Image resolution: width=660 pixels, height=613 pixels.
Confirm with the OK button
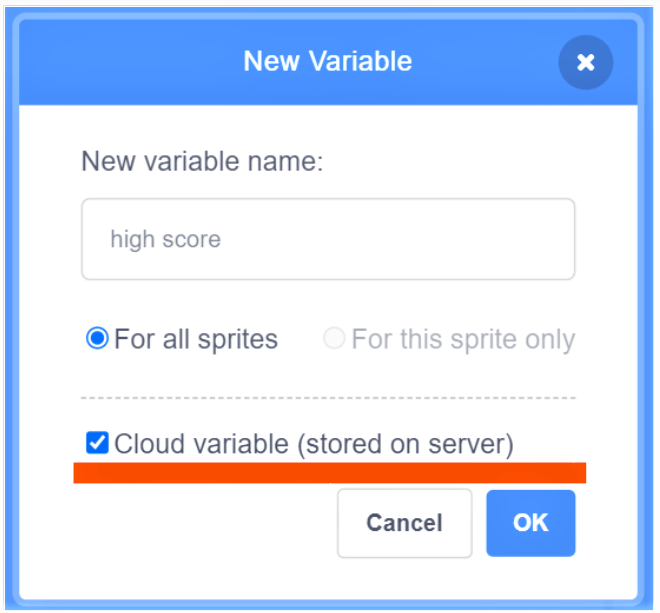(x=531, y=523)
